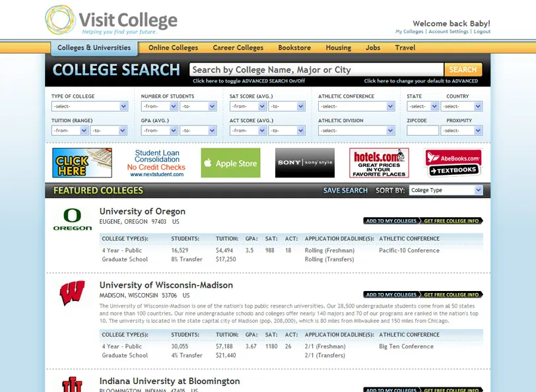Open My Colleges link
This screenshot has width=536, height=392.
click(x=409, y=32)
